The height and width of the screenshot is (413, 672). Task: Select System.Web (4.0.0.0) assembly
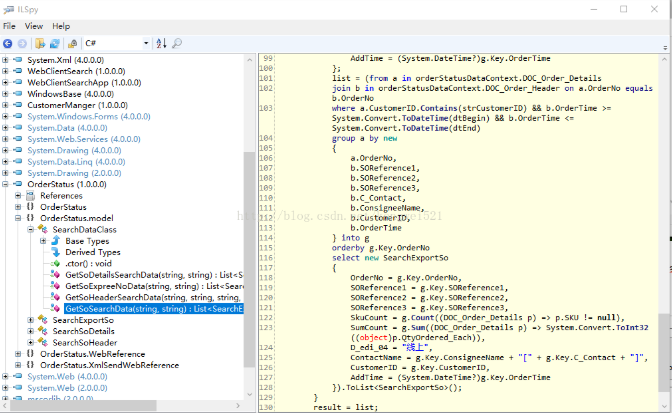67,377
